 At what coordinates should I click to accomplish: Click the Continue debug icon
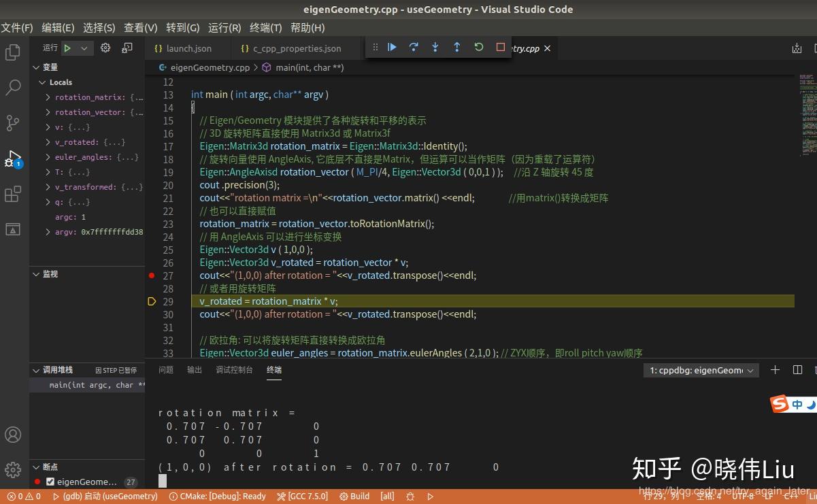click(392, 47)
